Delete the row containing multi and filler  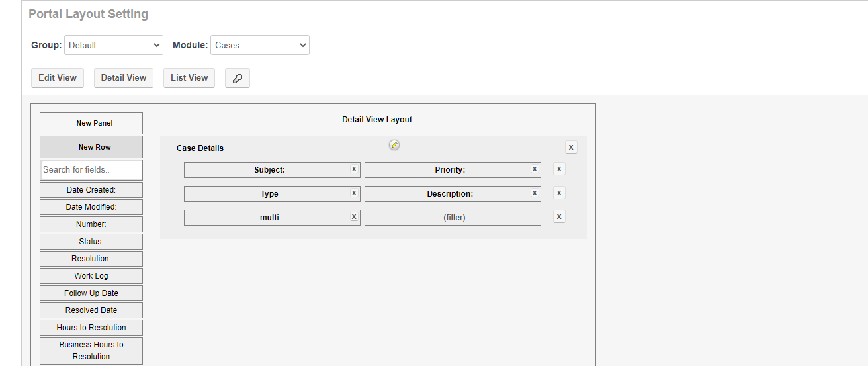[559, 217]
